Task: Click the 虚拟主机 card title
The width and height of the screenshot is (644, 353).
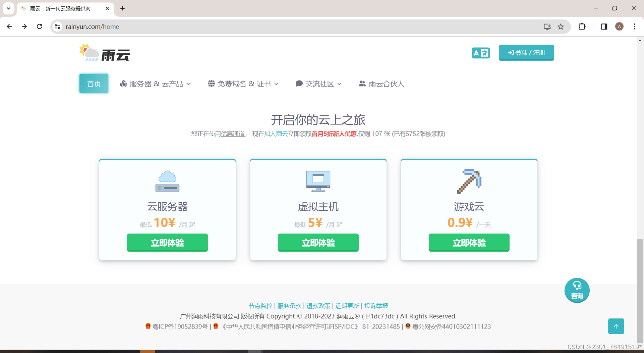Action: click(x=318, y=207)
